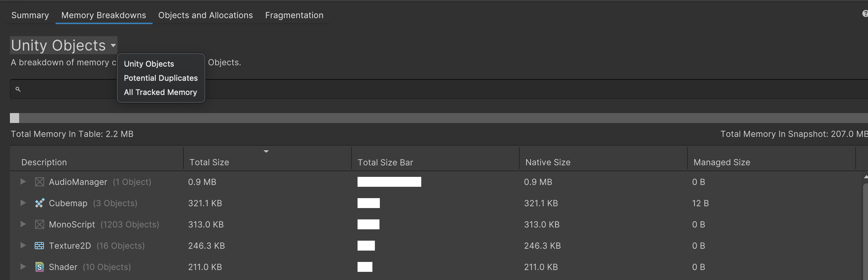
Task: Expand the AudioManager row
Action: pyautogui.click(x=23, y=182)
